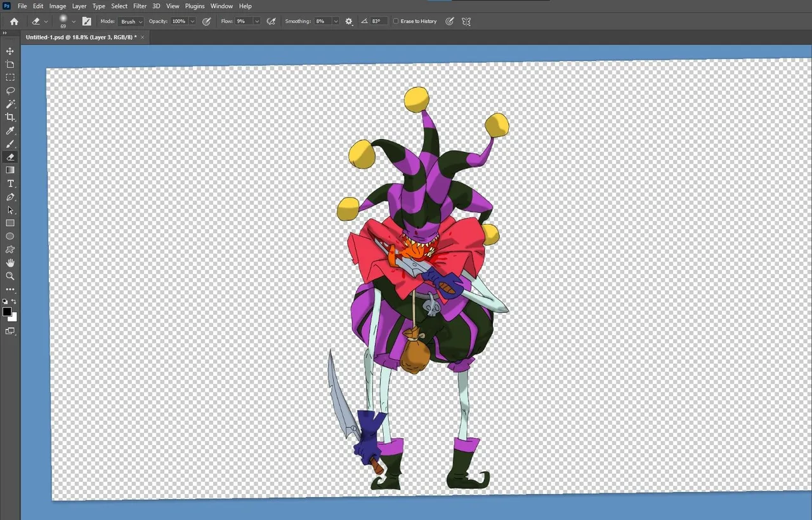812x520 pixels.
Task: Open the 3D menu
Action: tap(156, 6)
